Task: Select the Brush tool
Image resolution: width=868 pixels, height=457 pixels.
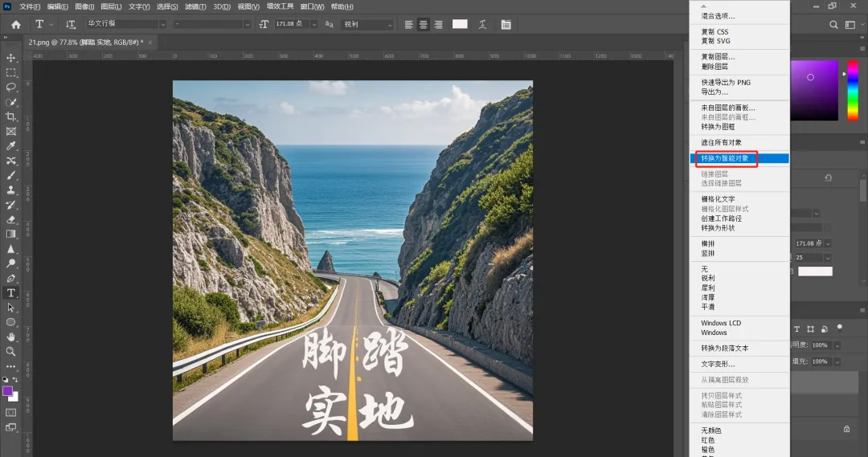Action: [10, 175]
